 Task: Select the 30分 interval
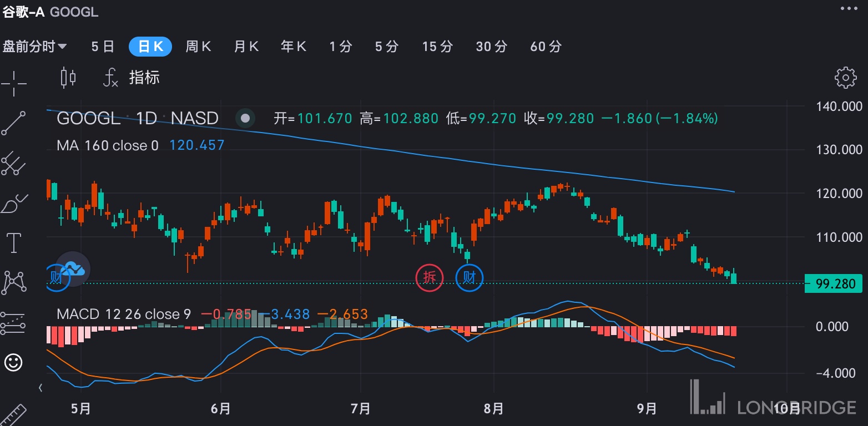pyautogui.click(x=491, y=47)
